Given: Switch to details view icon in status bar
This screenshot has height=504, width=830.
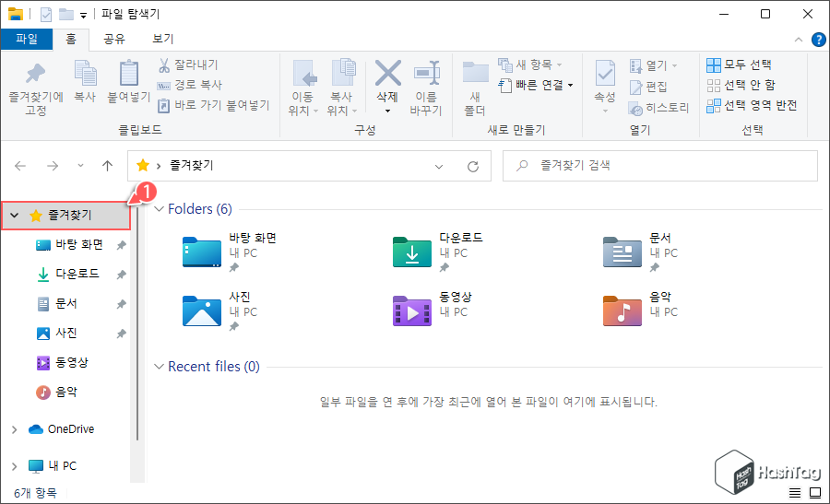Looking at the screenshot, I should click(x=795, y=493).
